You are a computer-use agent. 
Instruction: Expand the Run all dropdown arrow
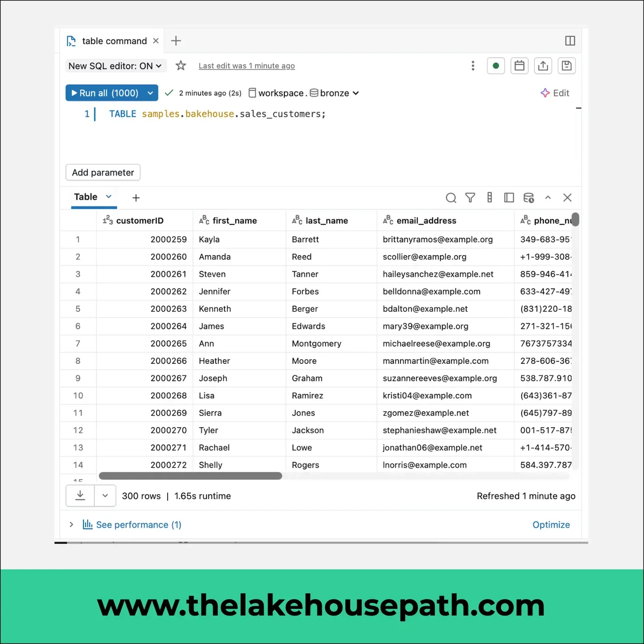[150, 93]
